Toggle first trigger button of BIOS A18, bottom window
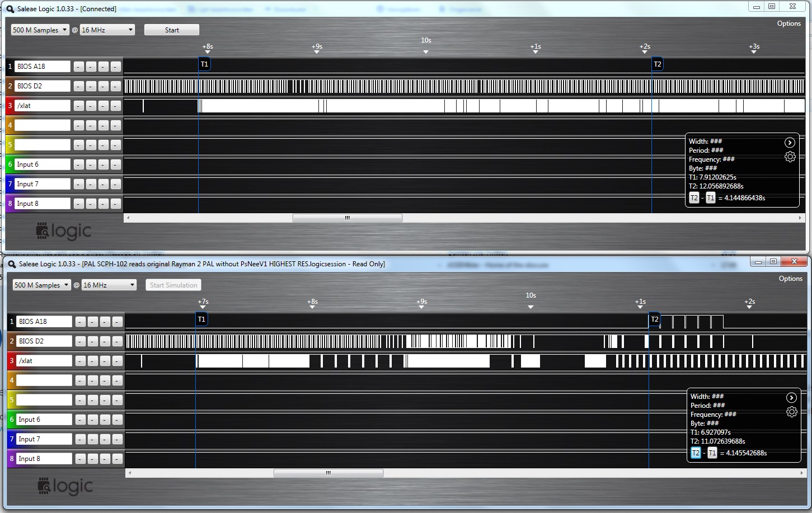The image size is (812, 513). tap(81, 322)
